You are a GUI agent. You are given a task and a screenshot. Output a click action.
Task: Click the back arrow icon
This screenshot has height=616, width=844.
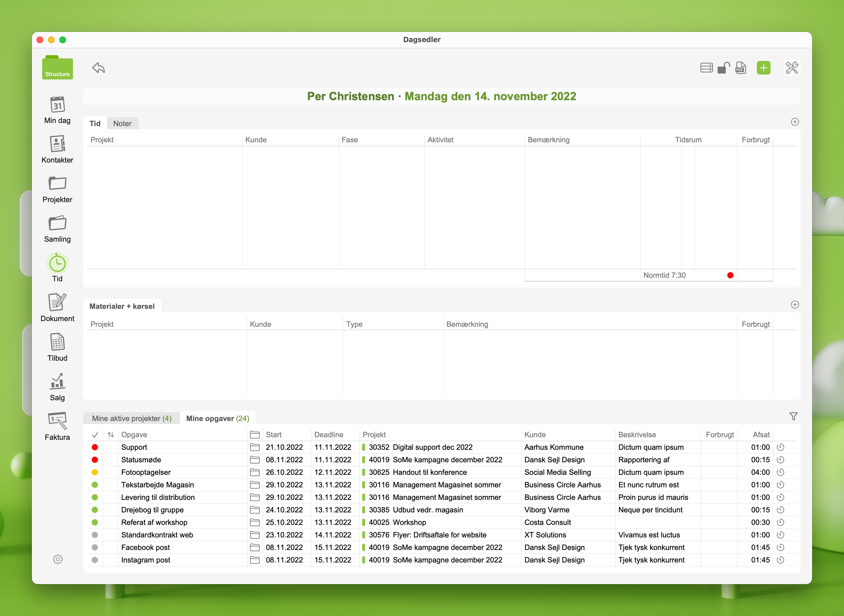pos(99,68)
